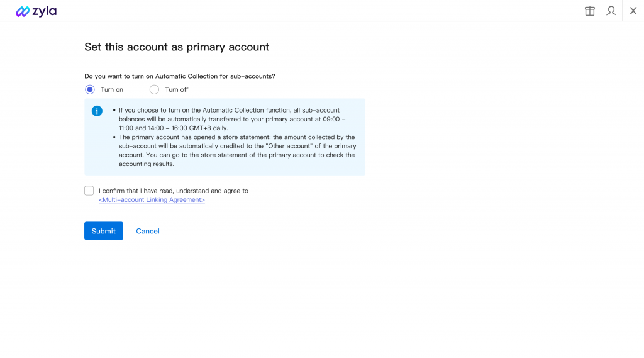Click the zyla logo symbol
The width and height of the screenshot is (644, 358).
click(x=23, y=11)
